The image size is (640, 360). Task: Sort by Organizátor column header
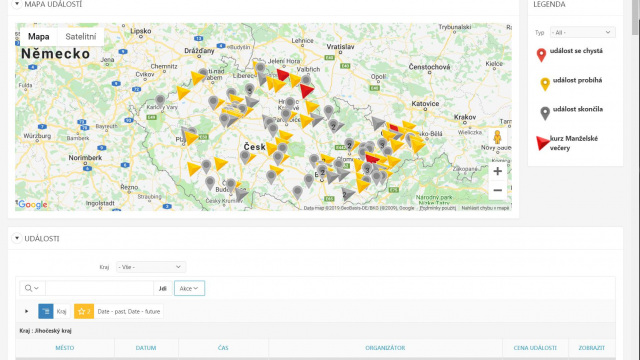point(385,348)
